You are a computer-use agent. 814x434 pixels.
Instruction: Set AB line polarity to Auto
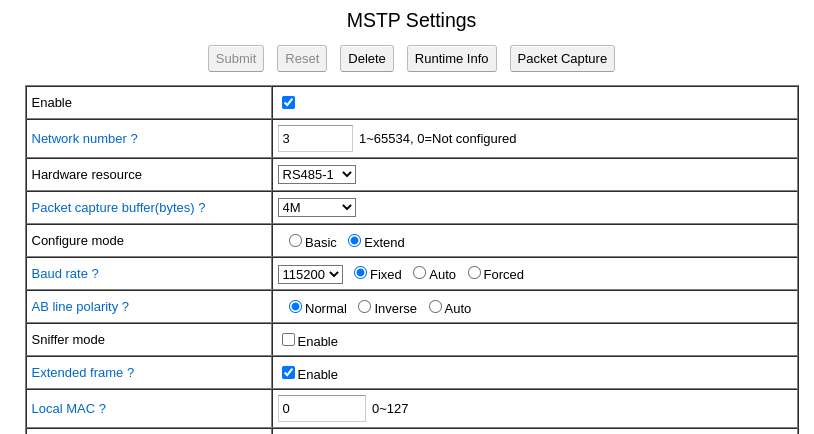pyautogui.click(x=435, y=307)
